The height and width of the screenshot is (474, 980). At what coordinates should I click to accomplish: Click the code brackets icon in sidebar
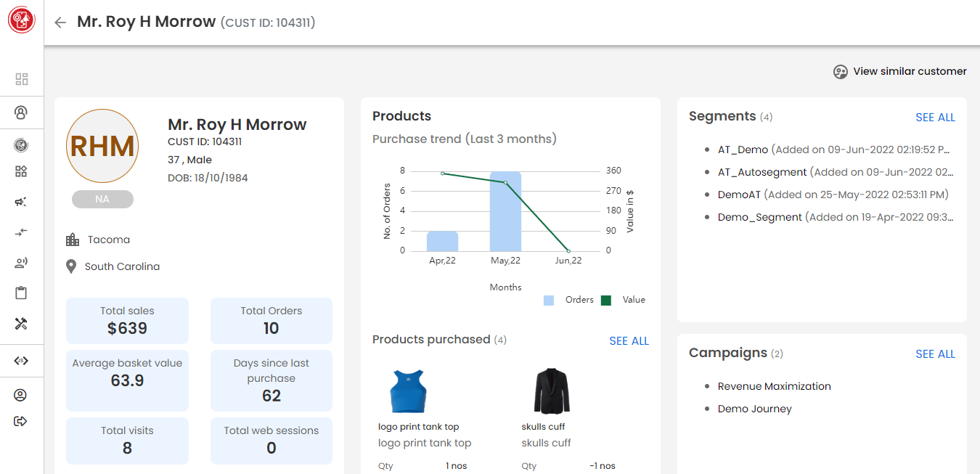coord(21,361)
